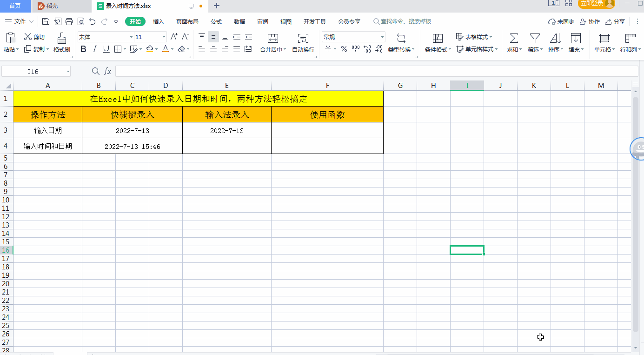Switch to 公式 ribbon tab
The height and width of the screenshot is (355, 644).
pyautogui.click(x=216, y=21)
